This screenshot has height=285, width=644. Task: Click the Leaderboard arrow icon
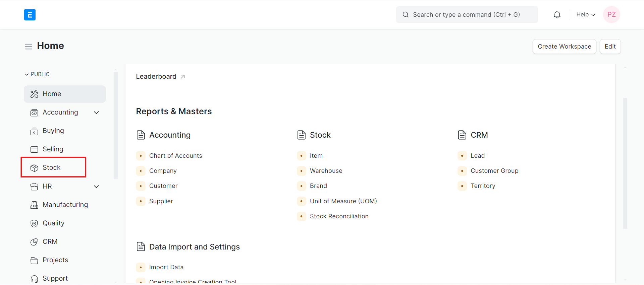[183, 77]
